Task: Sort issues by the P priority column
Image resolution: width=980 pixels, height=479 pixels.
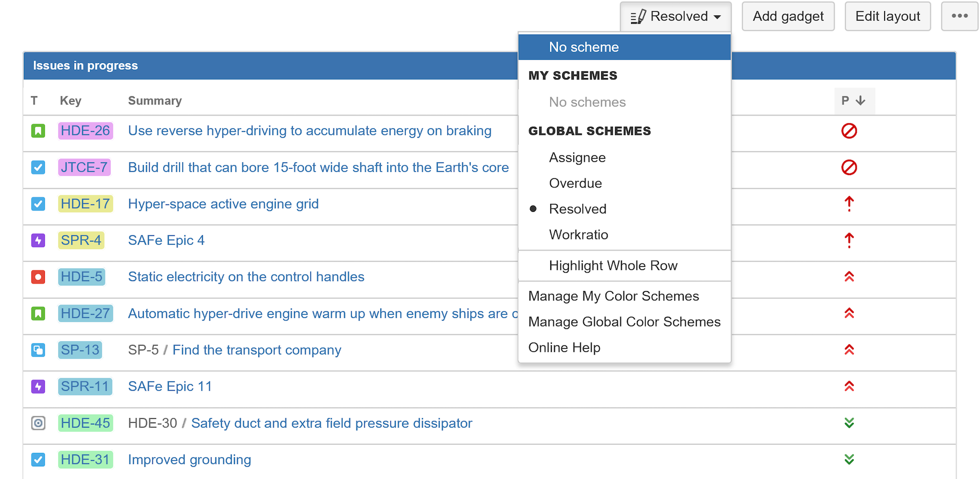Action: point(854,101)
